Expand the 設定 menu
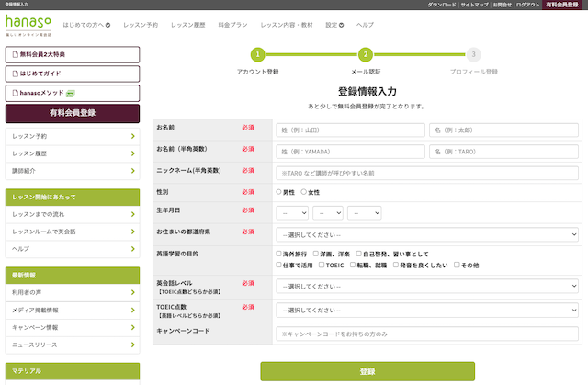The image size is (588, 385). pyautogui.click(x=334, y=25)
